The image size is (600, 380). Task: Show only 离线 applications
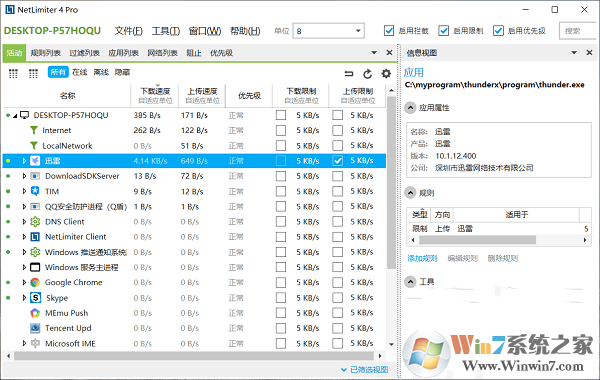tap(101, 72)
